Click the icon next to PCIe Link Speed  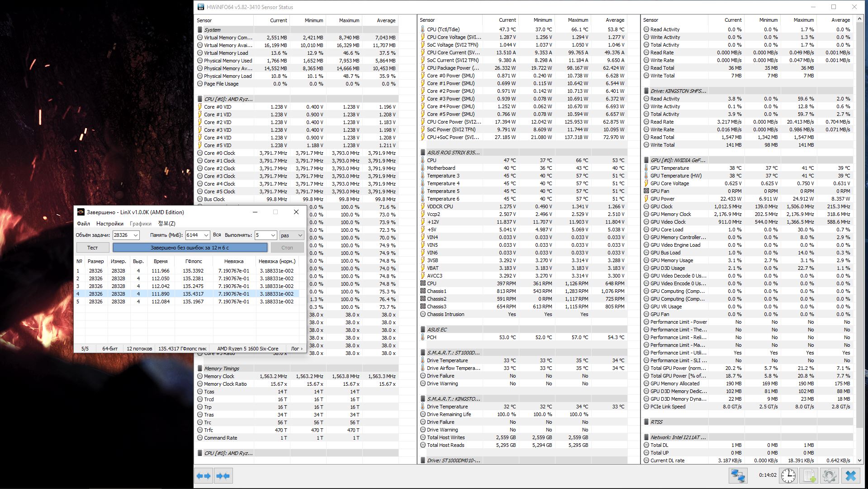(646, 407)
